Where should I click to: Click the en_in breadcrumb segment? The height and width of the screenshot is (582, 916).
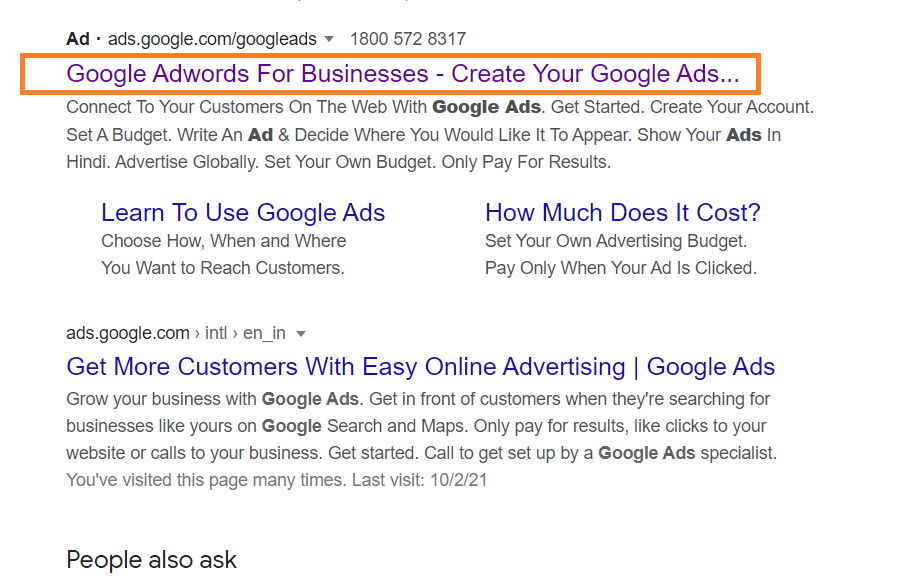pyautogui.click(x=265, y=333)
